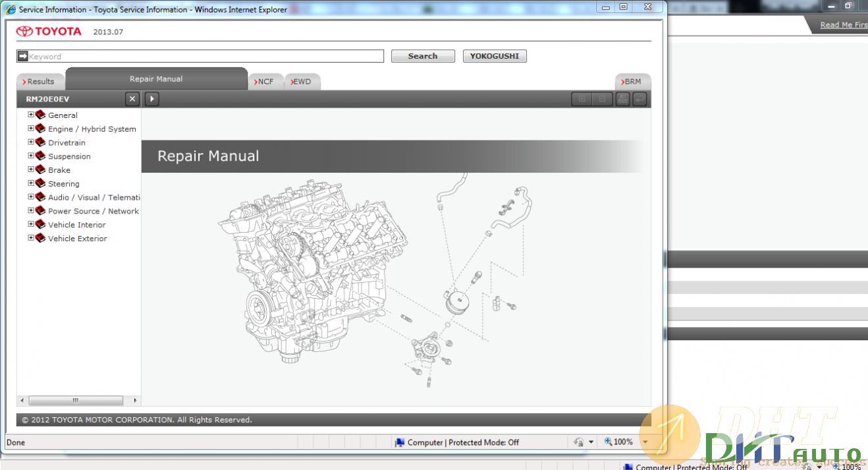Expand the Drivetrain tree node
868x470 pixels.
click(x=30, y=142)
